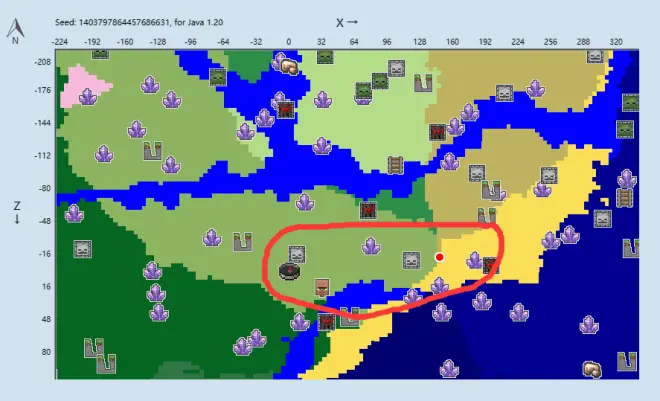Click zombie spawner at the very top center
The height and width of the screenshot is (401, 660).
click(x=325, y=57)
